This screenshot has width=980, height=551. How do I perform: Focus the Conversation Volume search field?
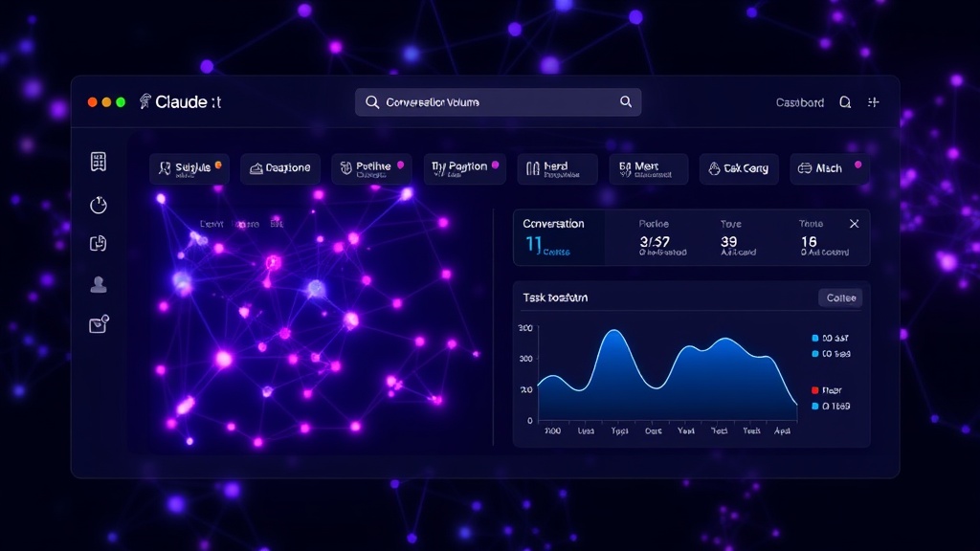[x=498, y=101]
